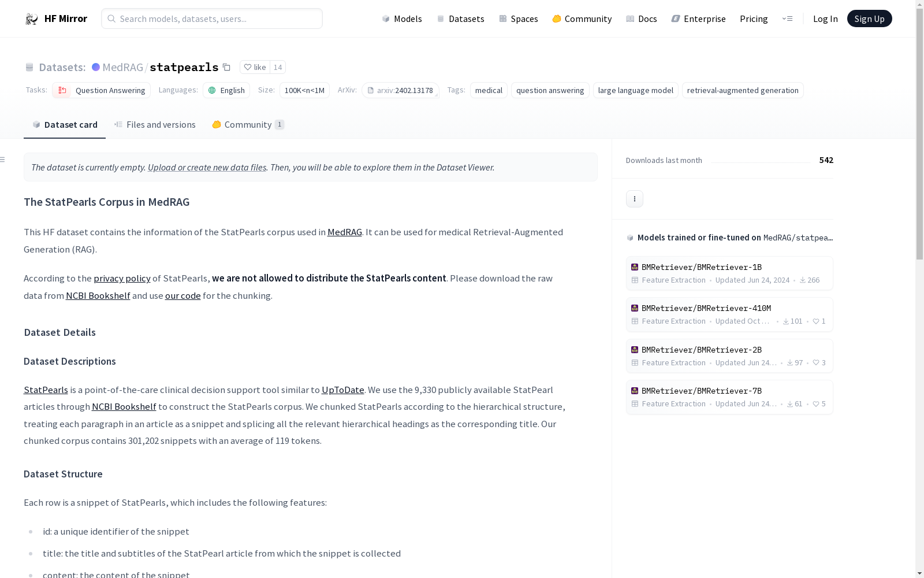This screenshot has height=578, width=924.
Task: Open the MedRAG link in the description
Action: click(345, 232)
